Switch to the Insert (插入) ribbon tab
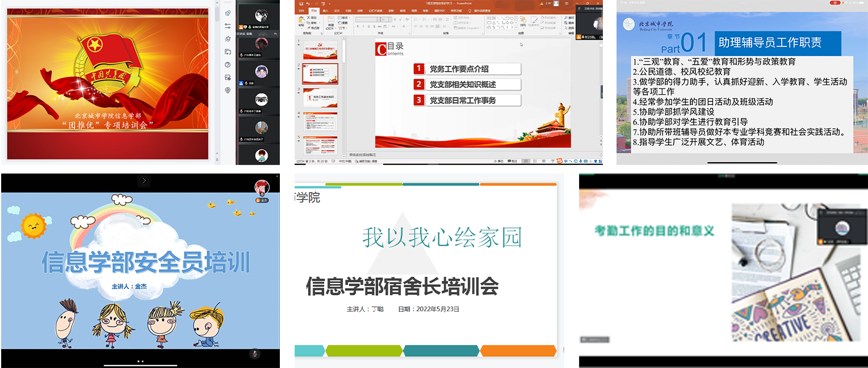The image size is (868, 368). pyautogui.click(x=325, y=11)
